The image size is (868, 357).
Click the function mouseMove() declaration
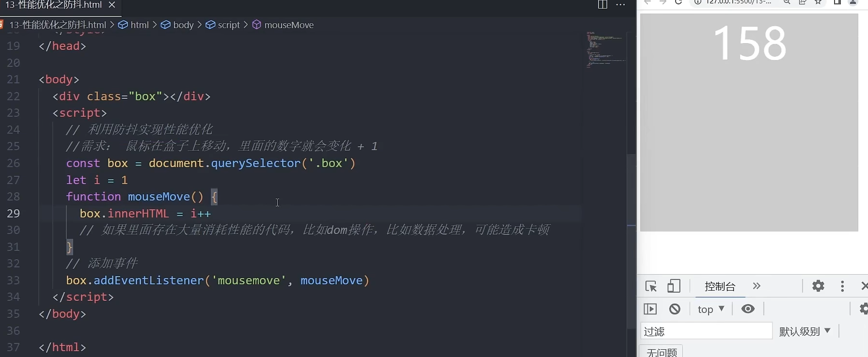click(x=142, y=197)
